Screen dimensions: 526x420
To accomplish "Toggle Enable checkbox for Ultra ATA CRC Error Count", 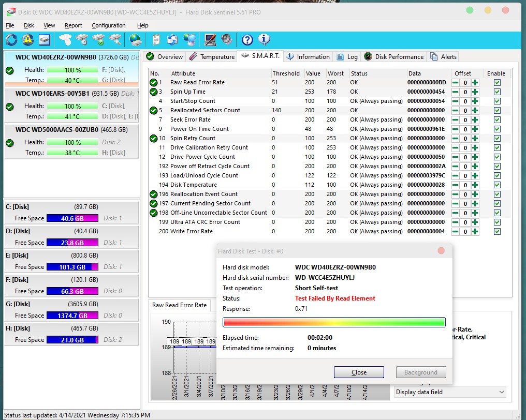I will [x=497, y=222].
